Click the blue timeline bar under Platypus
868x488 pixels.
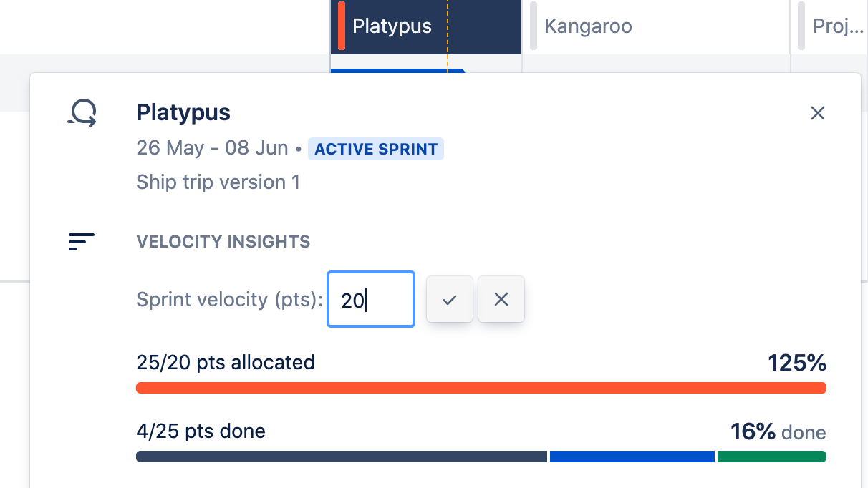(x=397, y=71)
